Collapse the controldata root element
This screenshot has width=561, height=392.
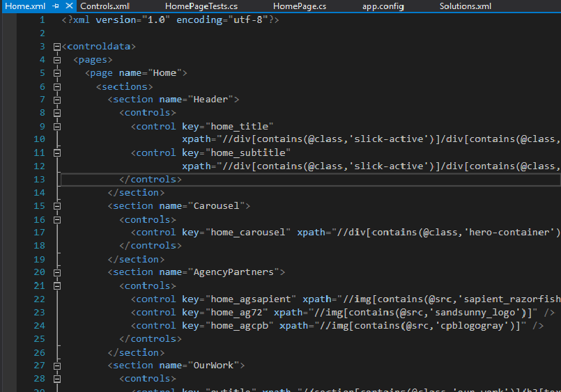pyautogui.click(x=56, y=47)
